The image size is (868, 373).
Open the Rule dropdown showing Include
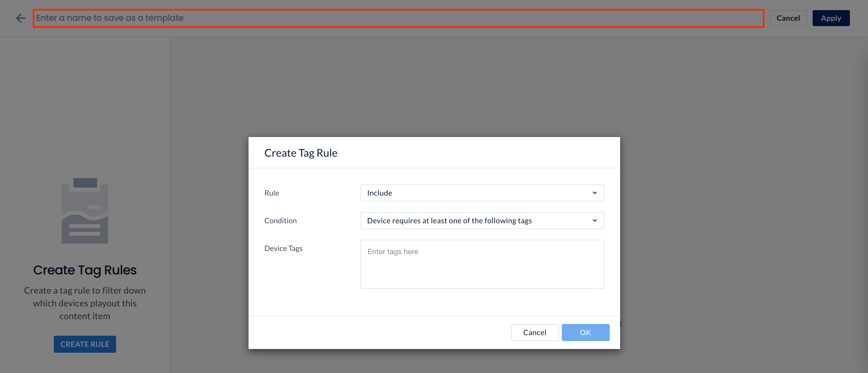point(482,193)
